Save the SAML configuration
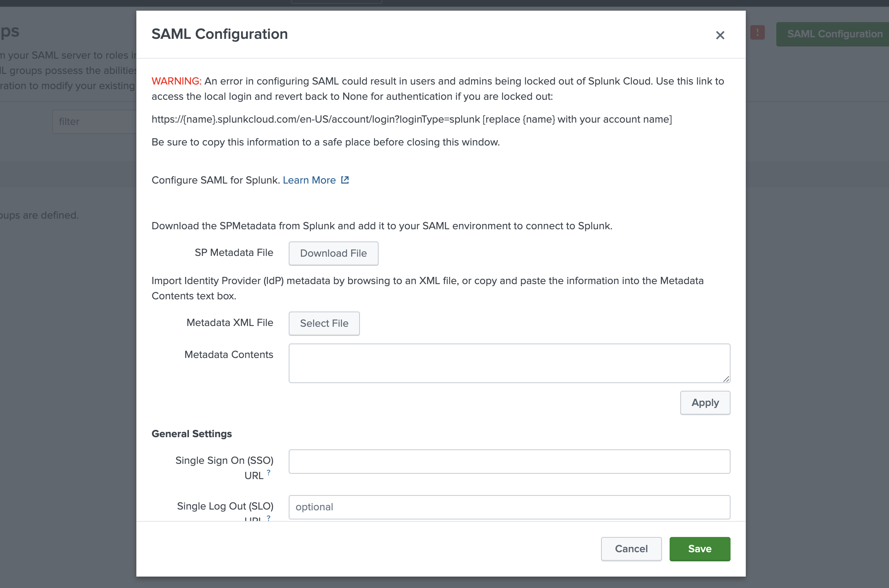 pos(700,549)
